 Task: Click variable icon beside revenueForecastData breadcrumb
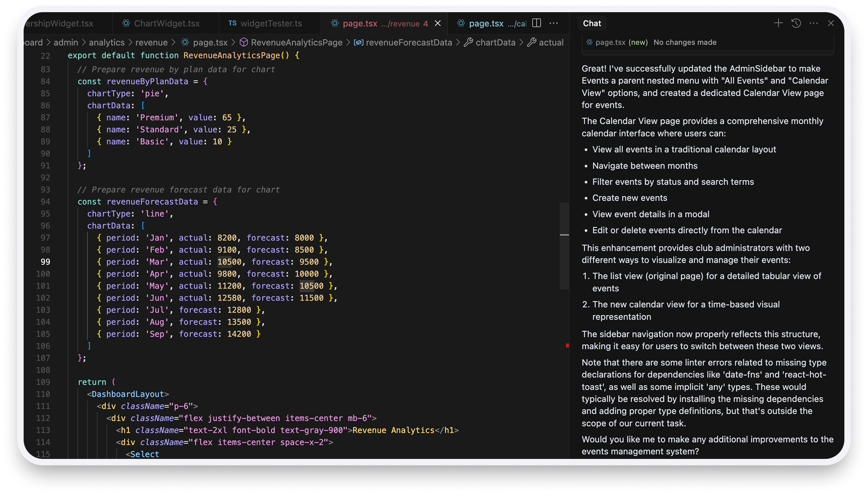pos(359,42)
